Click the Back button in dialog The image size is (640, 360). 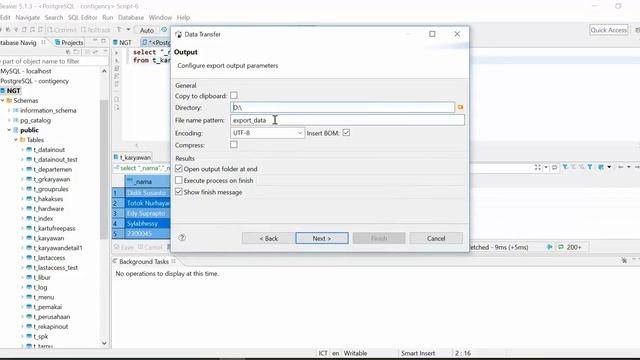(x=268, y=238)
